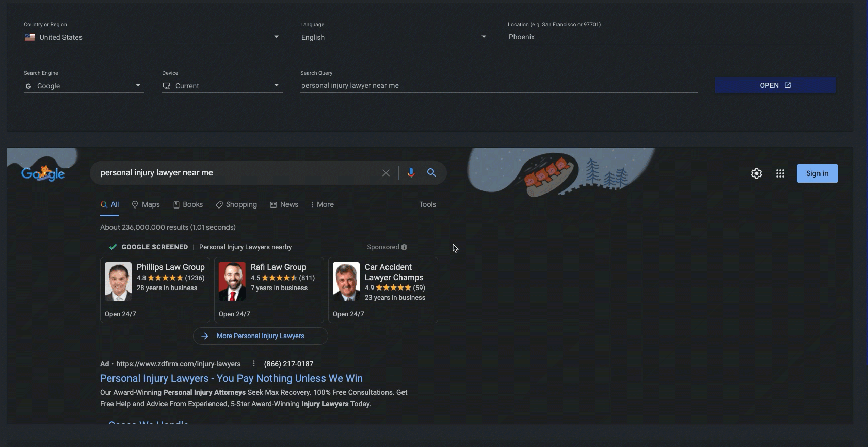Viewport: 868px width, 447px height.
Task: Switch to the Maps tab
Action: click(146, 204)
